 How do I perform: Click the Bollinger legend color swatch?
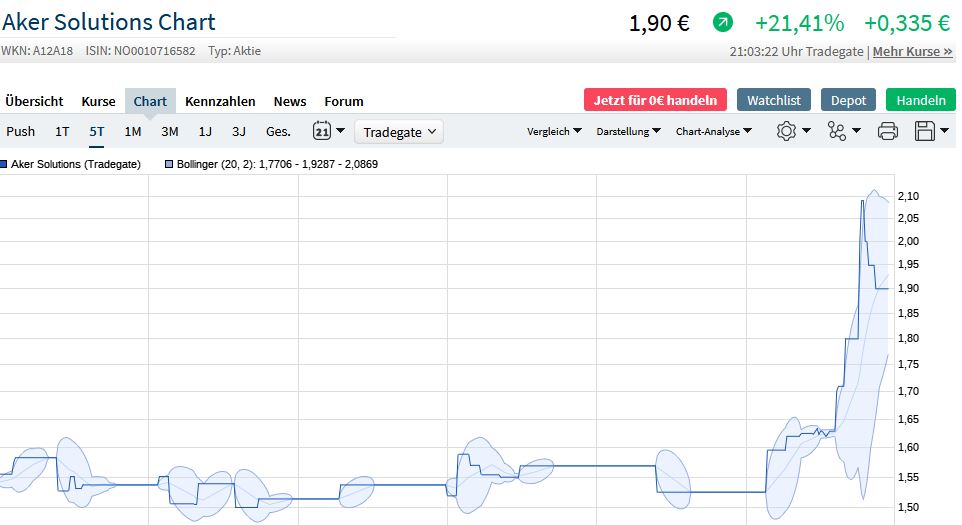click(x=169, y=164)
